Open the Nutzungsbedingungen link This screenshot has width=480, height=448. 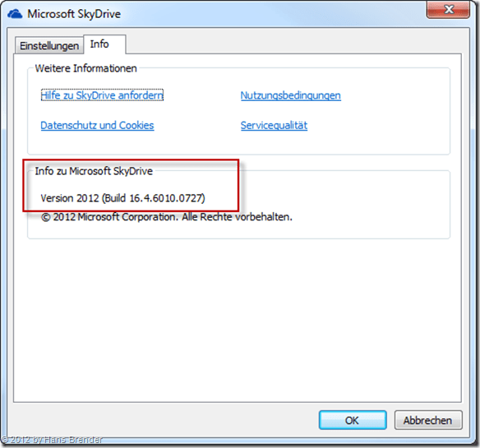pyautogui.click(x=290, y=95)
